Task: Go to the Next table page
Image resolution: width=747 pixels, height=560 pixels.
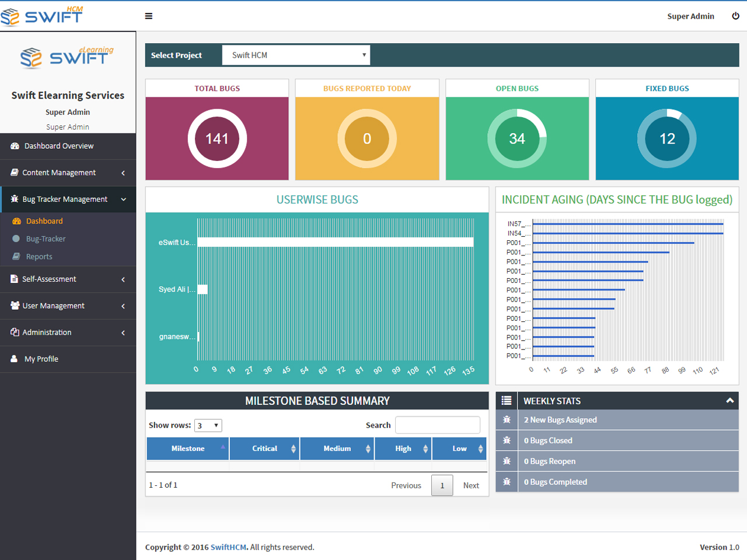Action: point(471,485)
